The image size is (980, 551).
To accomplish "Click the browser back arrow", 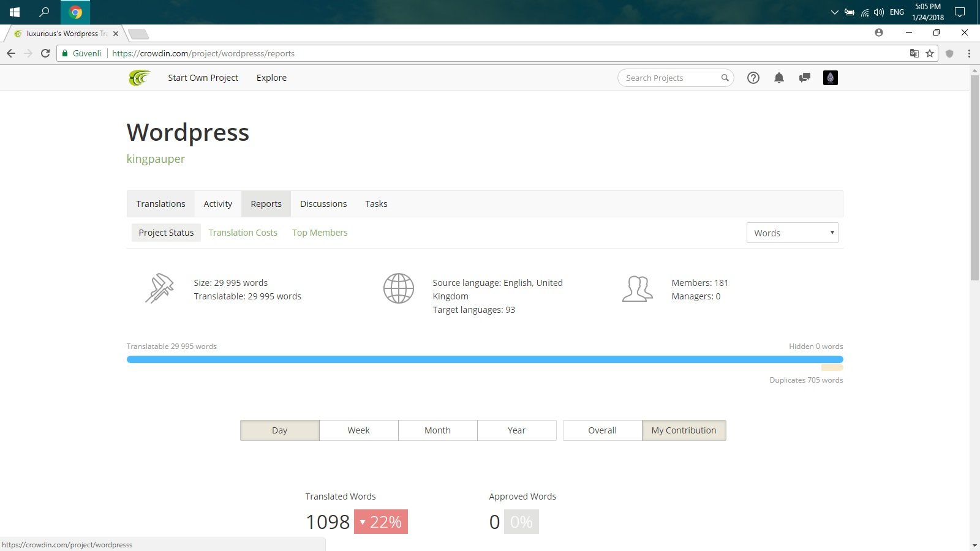I will tap(11, 53).
